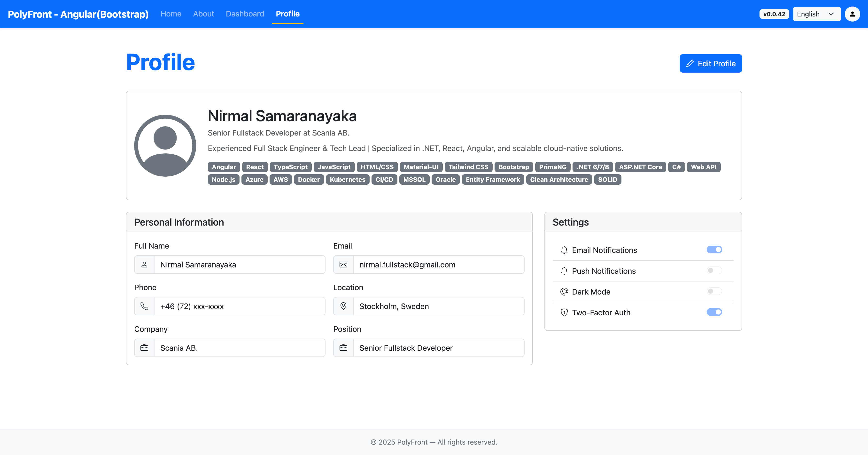Click the C# skill badge

pyautogui.click(x=676, y=167)
